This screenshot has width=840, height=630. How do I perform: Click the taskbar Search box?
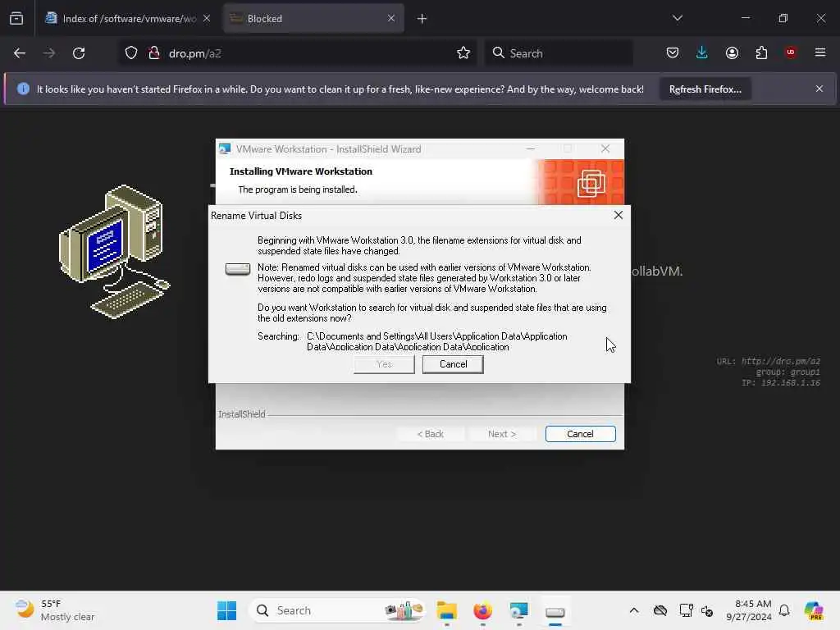click(337, 610)
